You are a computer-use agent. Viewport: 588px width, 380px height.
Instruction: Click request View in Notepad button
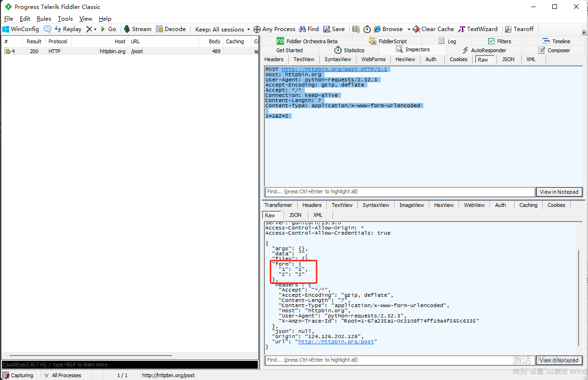(x=559, y=192)
